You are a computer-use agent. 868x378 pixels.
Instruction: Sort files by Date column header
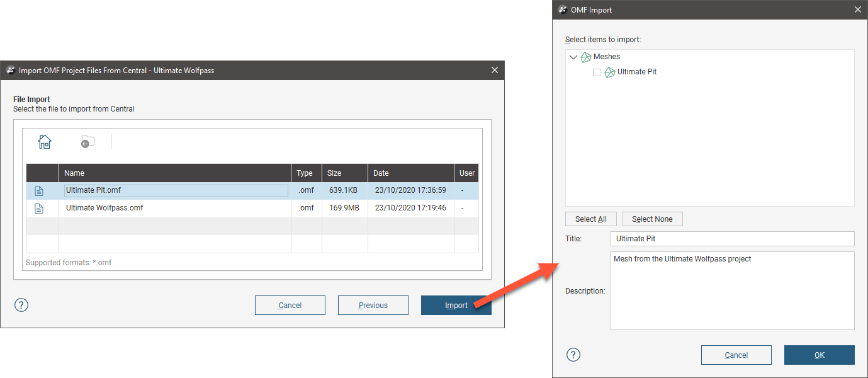[x=381, y=173]
